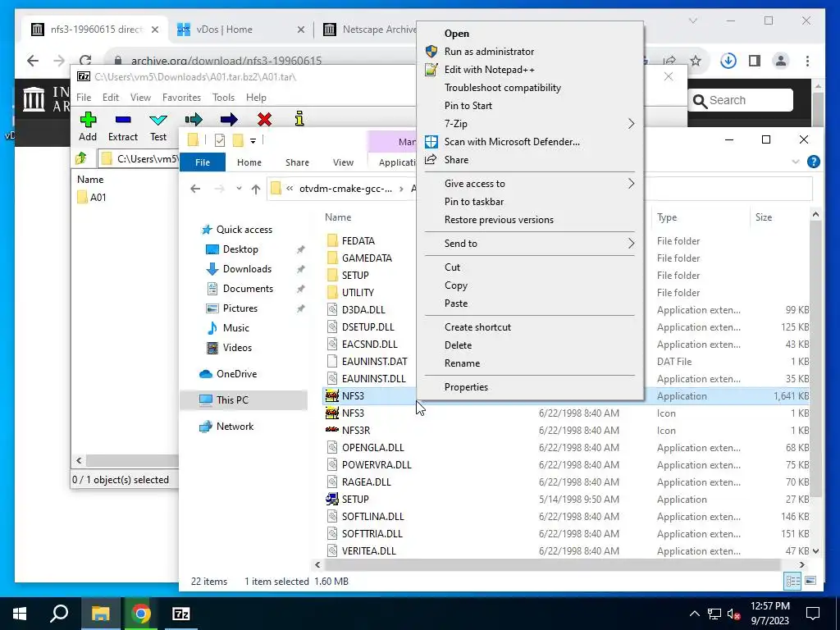
Task: Click taskbar volume speaker icon
Action: 733,614
